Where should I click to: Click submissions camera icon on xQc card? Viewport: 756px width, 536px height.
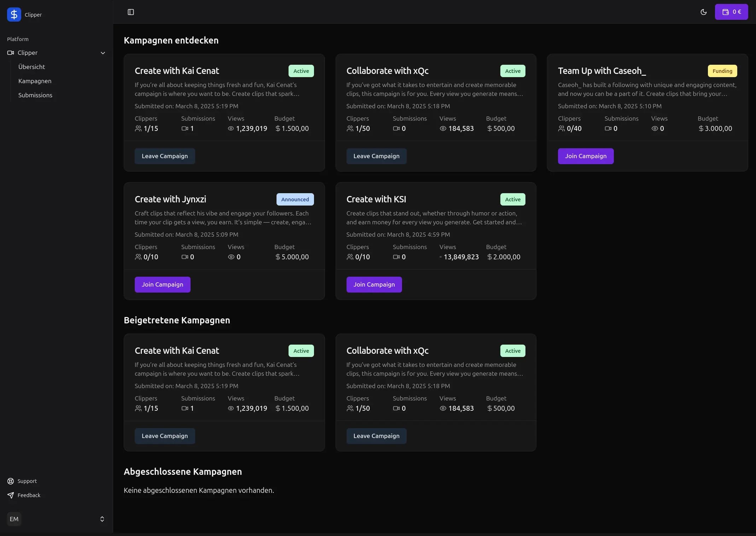pos(396,128)
